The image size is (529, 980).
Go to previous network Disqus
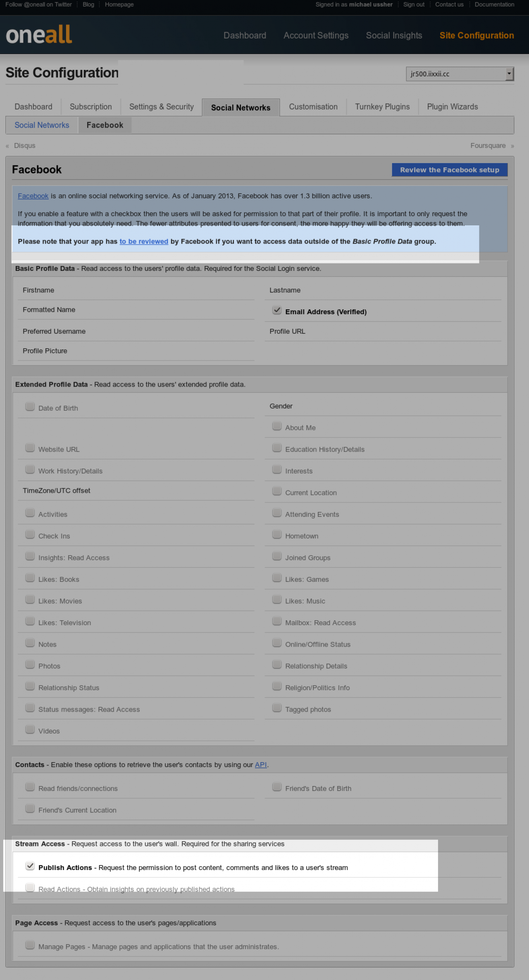point(24,146)
